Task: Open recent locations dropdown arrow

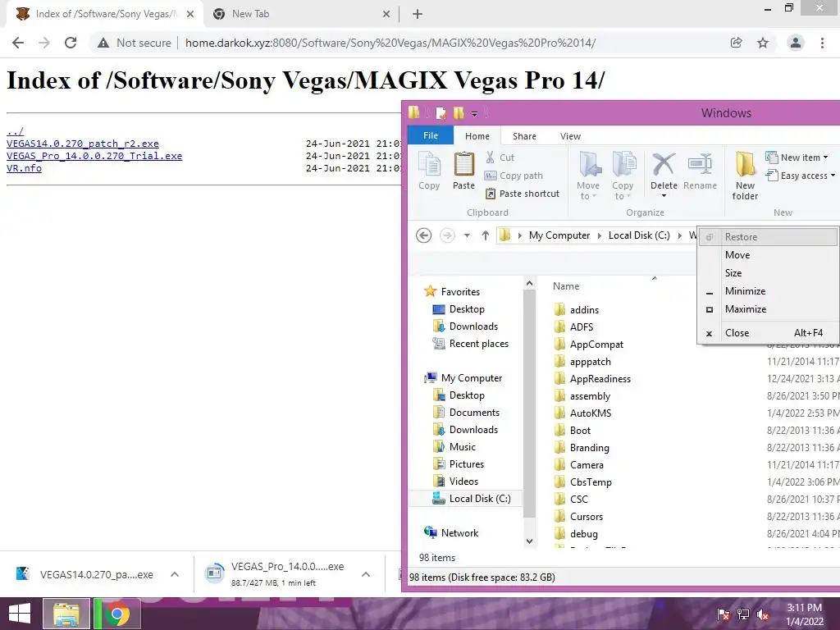Action: tap(467, 235)
